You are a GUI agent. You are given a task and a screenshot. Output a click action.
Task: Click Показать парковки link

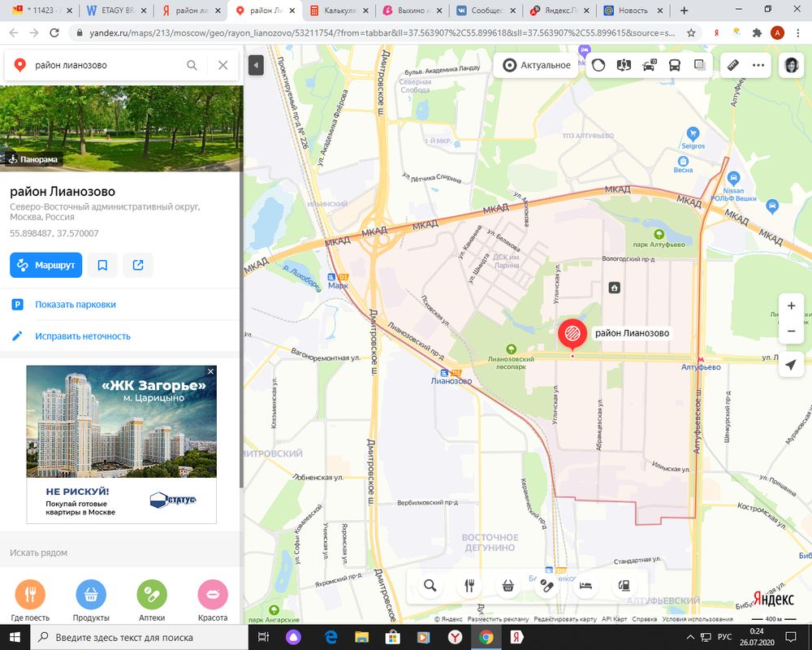(x=75, y=305)
